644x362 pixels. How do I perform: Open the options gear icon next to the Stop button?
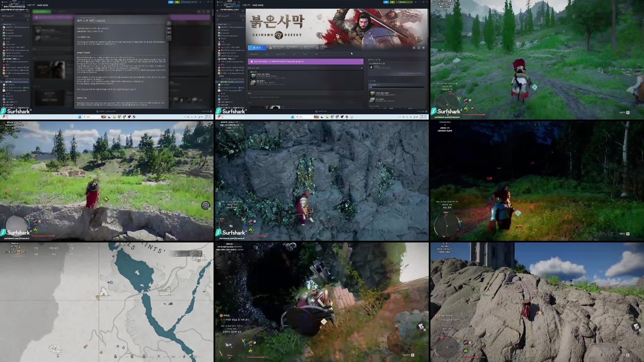(x=414, y=48)
